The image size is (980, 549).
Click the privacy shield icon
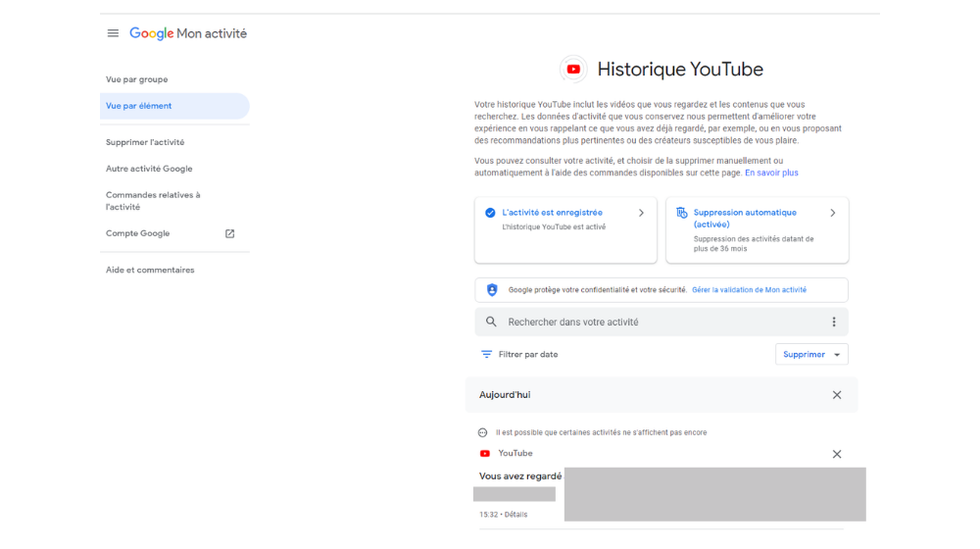[492, 290]
